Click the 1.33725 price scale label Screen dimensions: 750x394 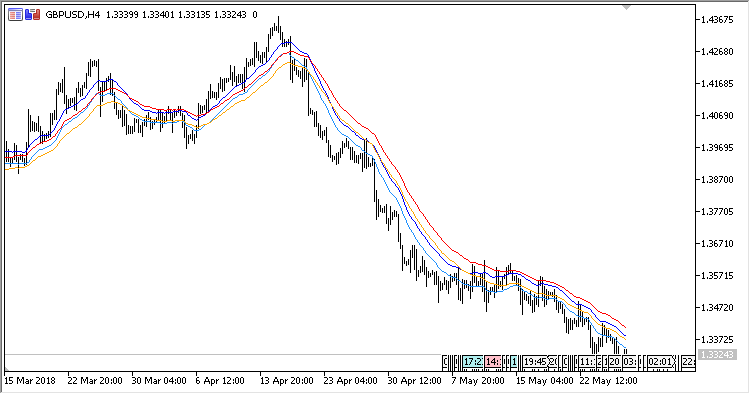[x=717, y=339]
